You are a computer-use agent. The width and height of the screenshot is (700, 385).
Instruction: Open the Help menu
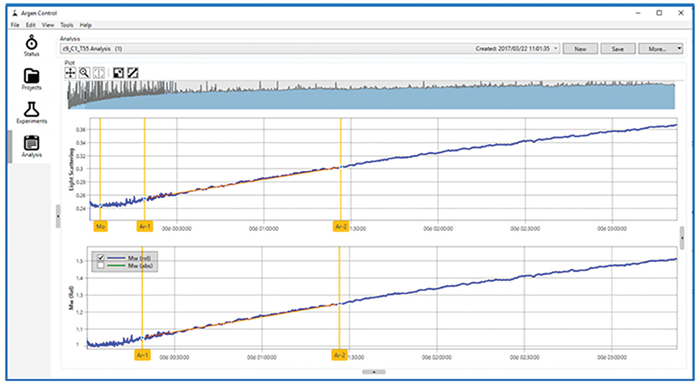[85, 25]
